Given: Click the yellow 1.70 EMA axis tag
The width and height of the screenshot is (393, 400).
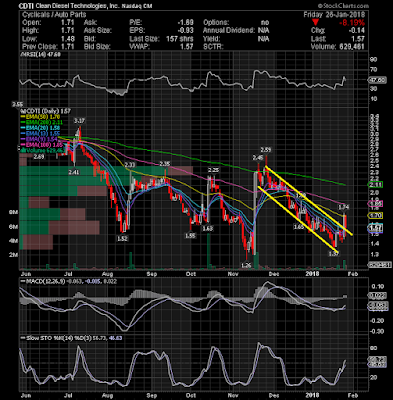Looking at the screenshot, I should click(x=375, y=215).
